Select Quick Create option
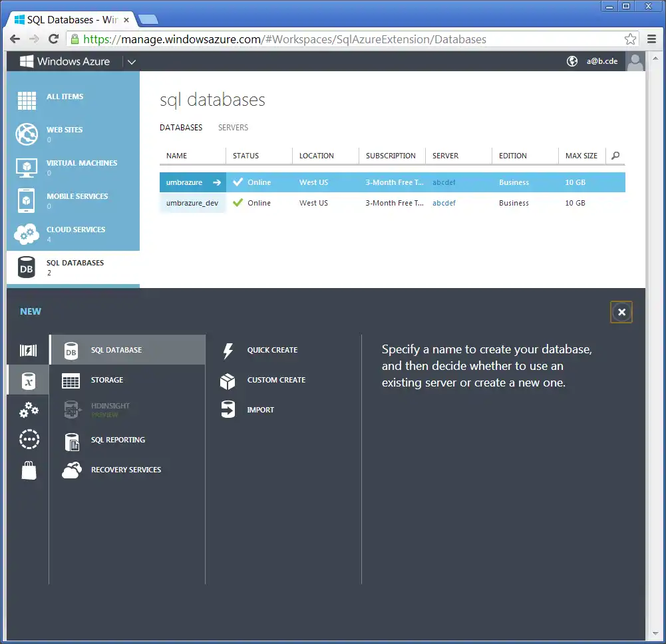Screen dimensions: 666x644 click(x=272, y=350)
